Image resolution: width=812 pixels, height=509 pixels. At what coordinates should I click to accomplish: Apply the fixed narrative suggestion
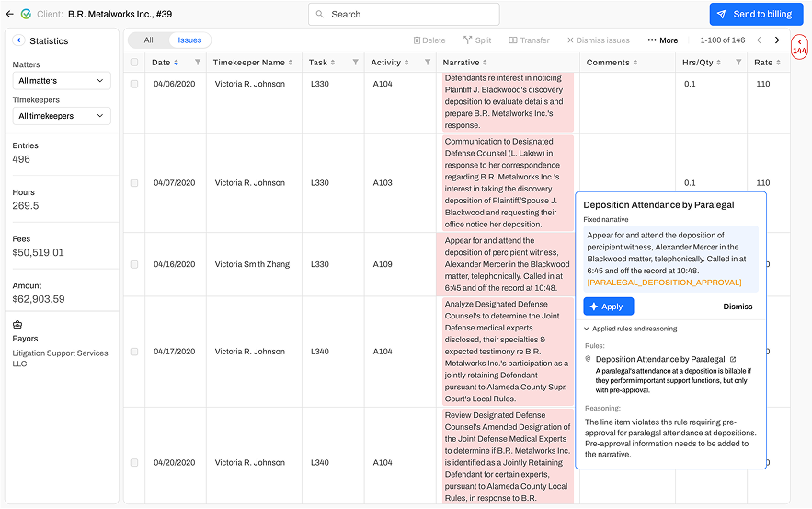click(x=608, y=307)
